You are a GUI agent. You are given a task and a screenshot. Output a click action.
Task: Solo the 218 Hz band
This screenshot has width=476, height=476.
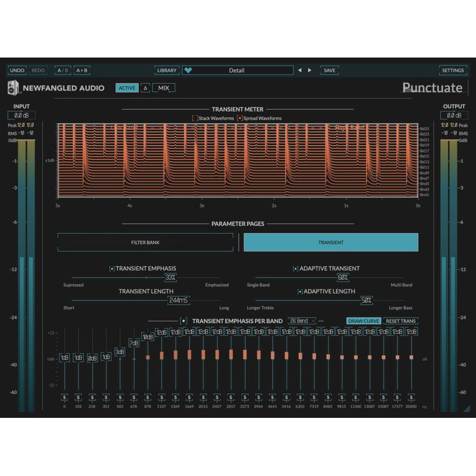tap(92, 398)
